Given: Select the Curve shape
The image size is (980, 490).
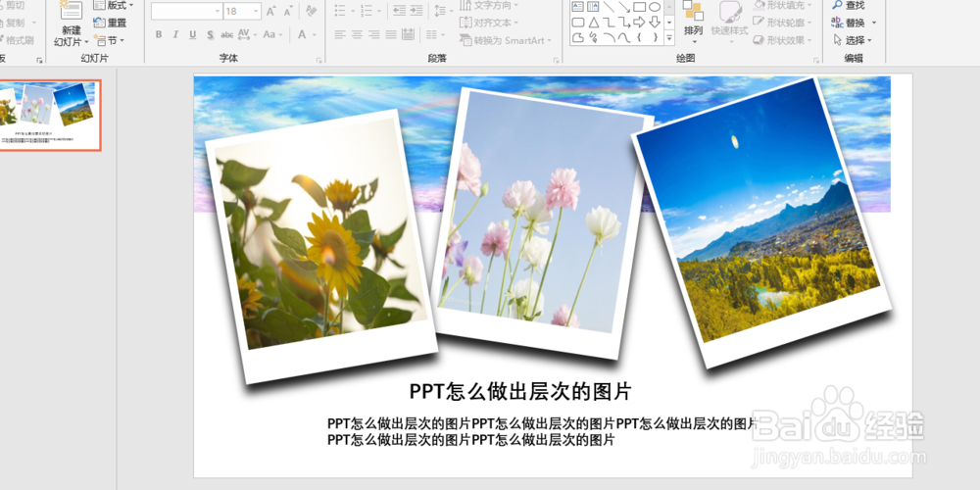Looking at the screenshot, I should (623, 37).
